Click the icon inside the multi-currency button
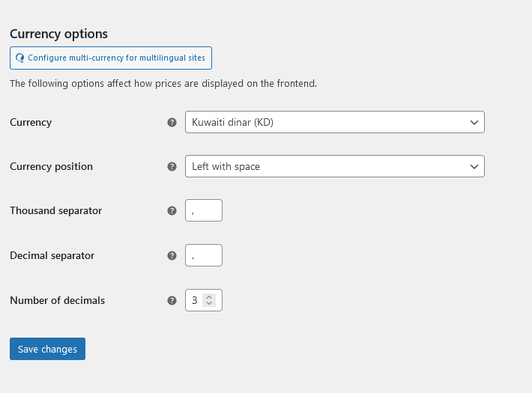 pos(20,58)
